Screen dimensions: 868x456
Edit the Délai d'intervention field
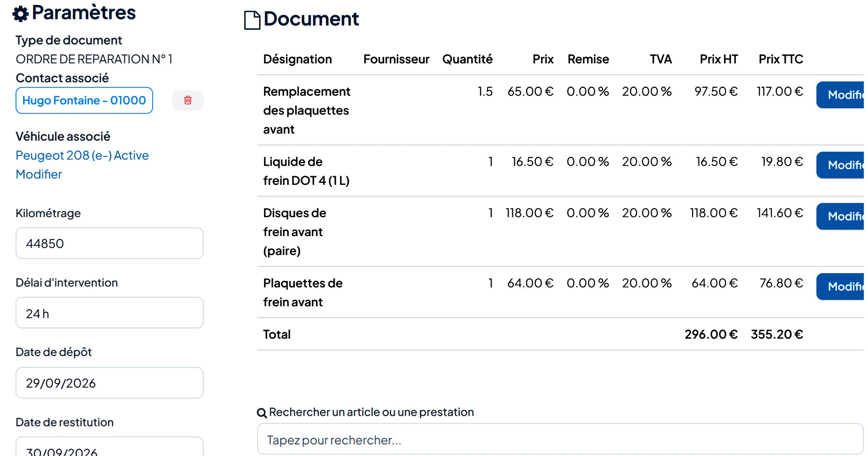(x=109, y=313)
